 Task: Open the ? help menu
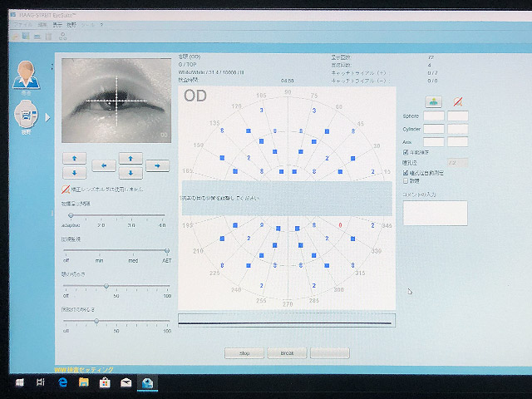point(101,25)
